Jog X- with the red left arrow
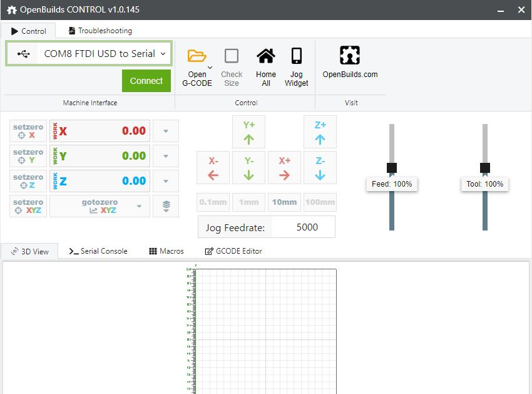532x394 pixels. tap(213, 167)
